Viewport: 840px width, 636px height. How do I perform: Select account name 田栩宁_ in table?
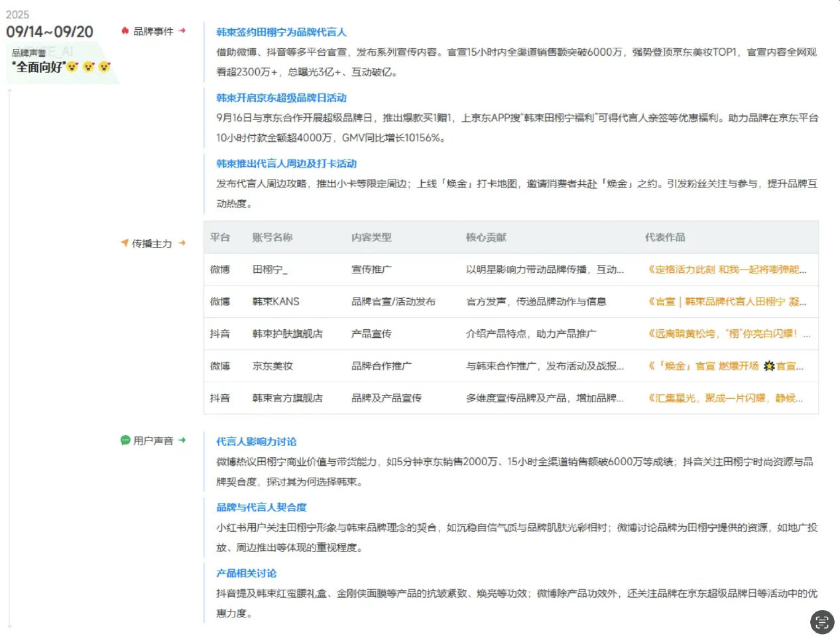[270, 270]
